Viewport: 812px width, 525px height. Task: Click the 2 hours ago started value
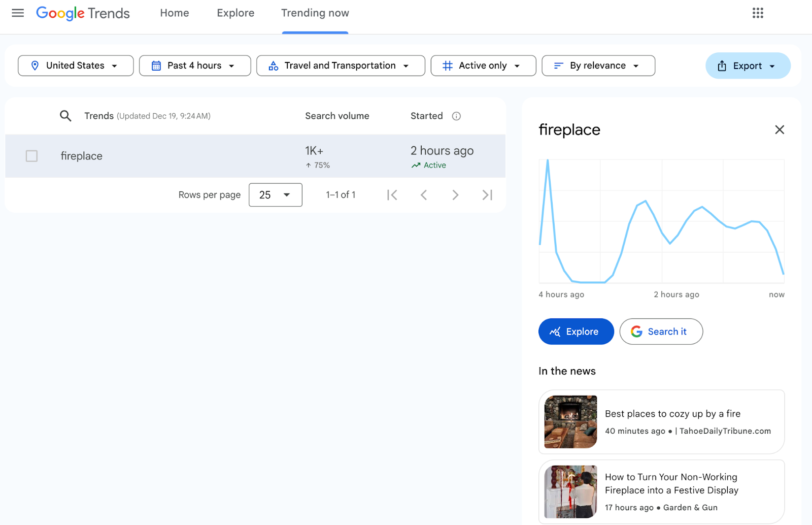point(442,151)
